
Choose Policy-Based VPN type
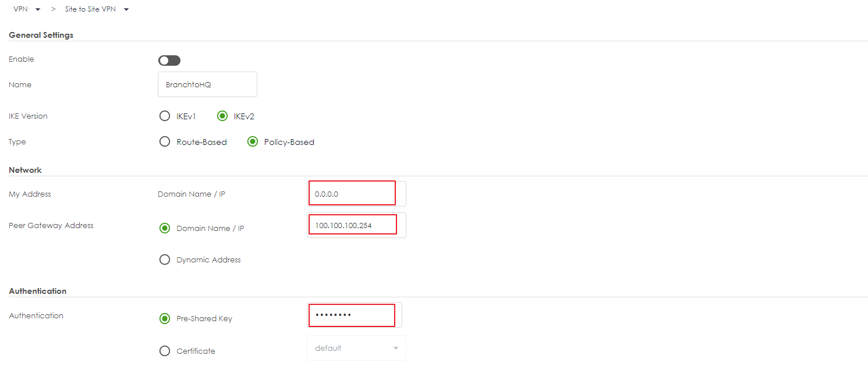point(253,141)
